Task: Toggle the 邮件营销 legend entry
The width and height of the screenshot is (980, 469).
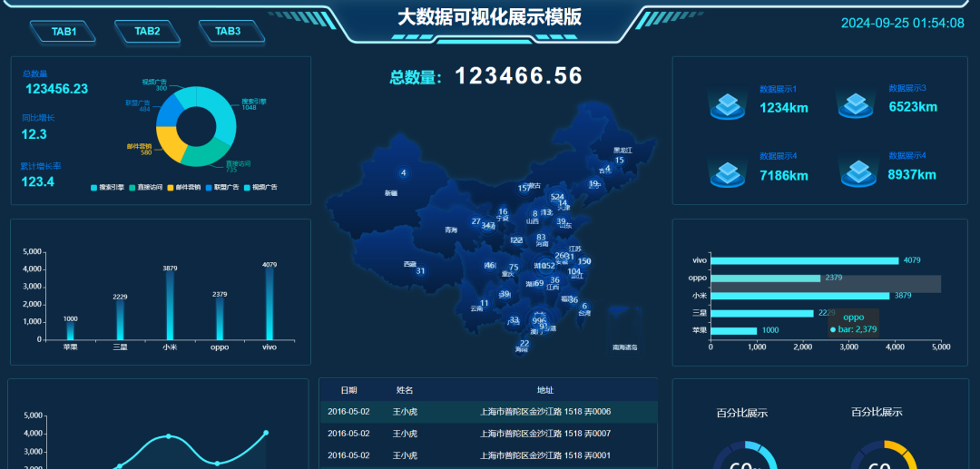Action: coord(185,188)
